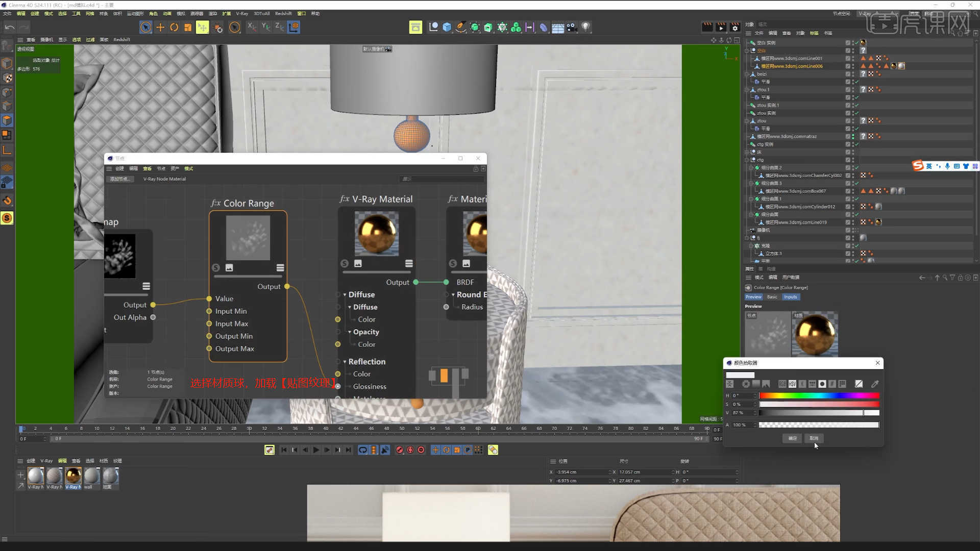Open the 添加节点 dropdown in node editor
Image resolution: width=980 pixels, height=551 pixels.
click(120, 179)
